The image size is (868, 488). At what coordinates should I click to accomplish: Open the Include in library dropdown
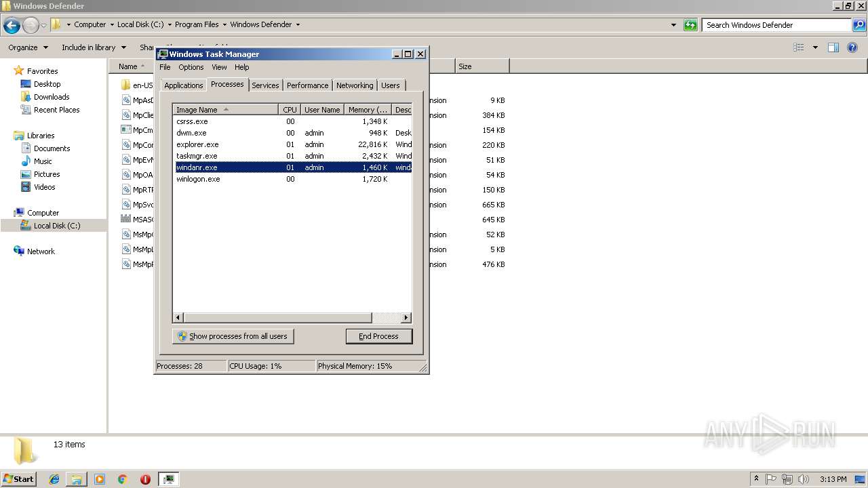94,47
